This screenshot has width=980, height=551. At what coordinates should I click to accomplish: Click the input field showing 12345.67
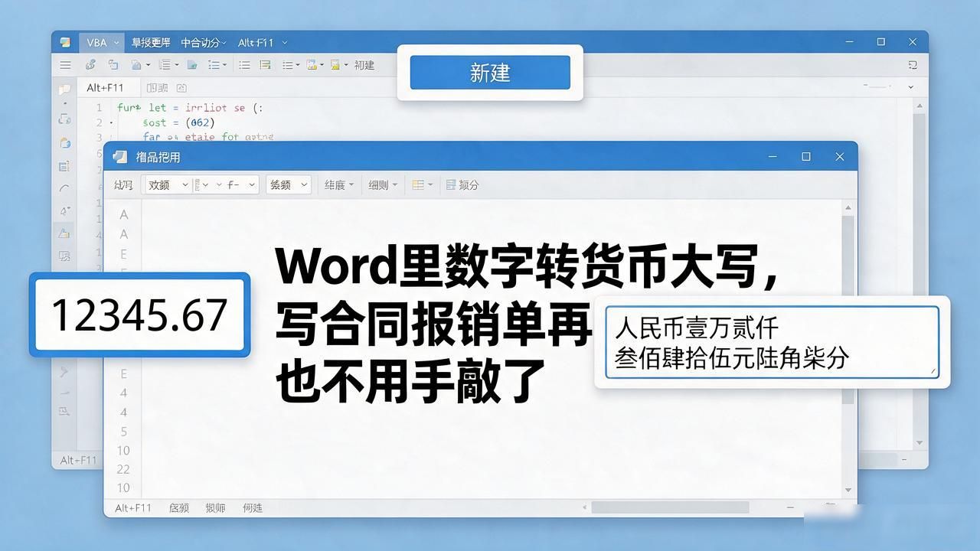pos(139,315)
